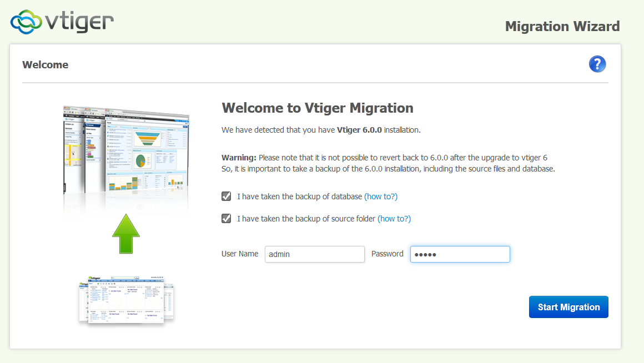
Task: Click the Migration Wizard title text
Action: click(x=562, y=26)
